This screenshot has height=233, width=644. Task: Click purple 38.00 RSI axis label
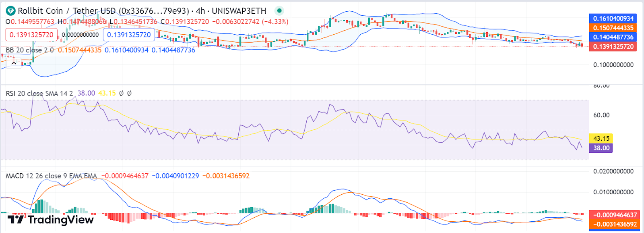click(x=601, y=148)
